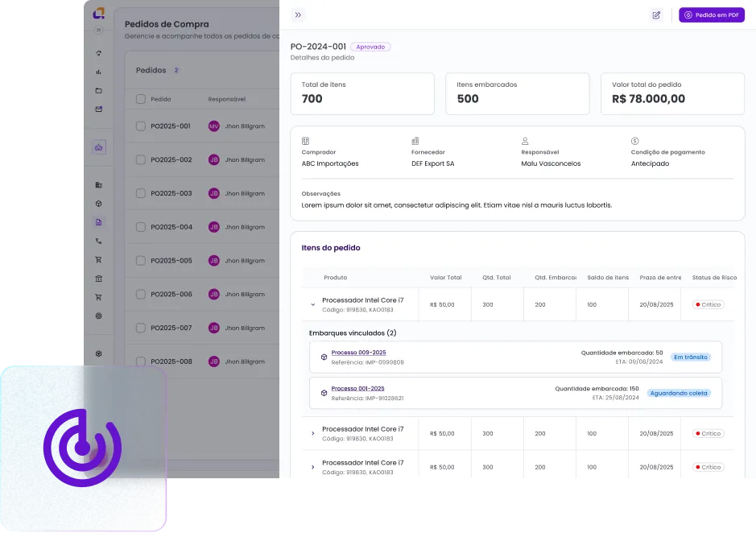Viewport: 756px width, 533px height.
Task: Collapse the detail panel with double-chevron button
Action: pos(298,15)
